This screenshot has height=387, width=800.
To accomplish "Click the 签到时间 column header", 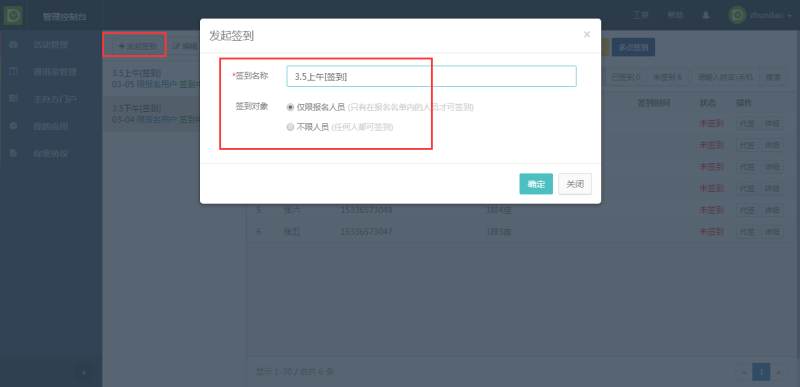I will pyautogui.click(x=654, y=103).
